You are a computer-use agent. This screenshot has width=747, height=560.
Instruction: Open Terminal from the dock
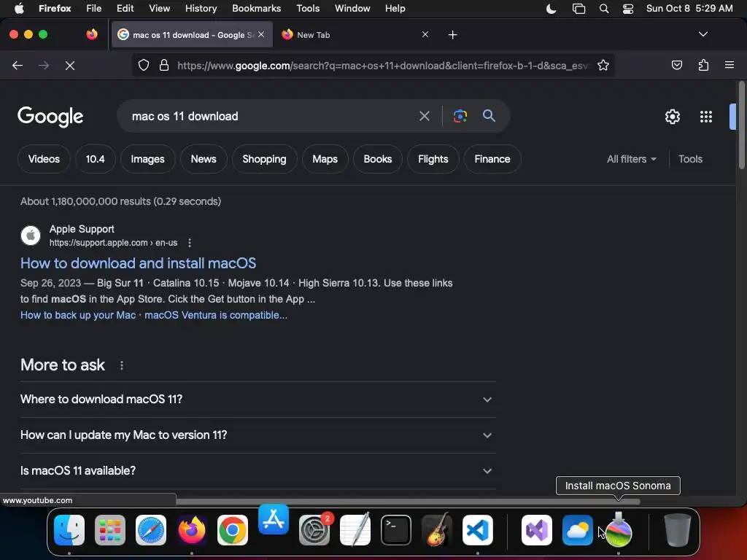coord(396,530)
